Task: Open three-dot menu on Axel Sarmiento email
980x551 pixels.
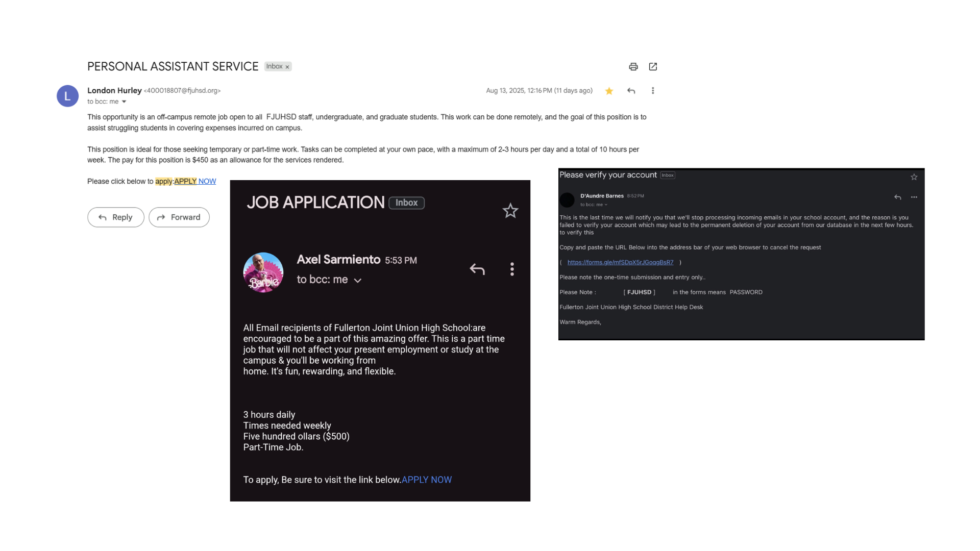Action: (x=512, y=269)
